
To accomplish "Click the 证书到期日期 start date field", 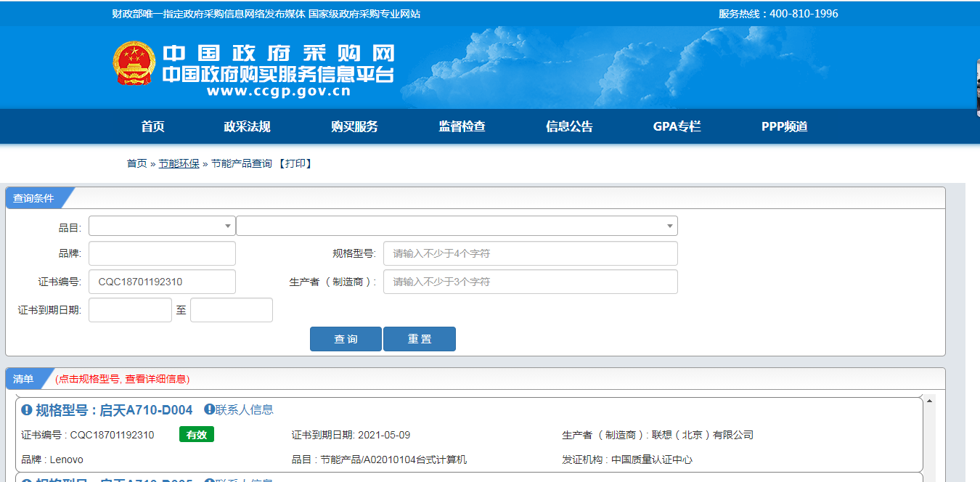I will point(130,310).
